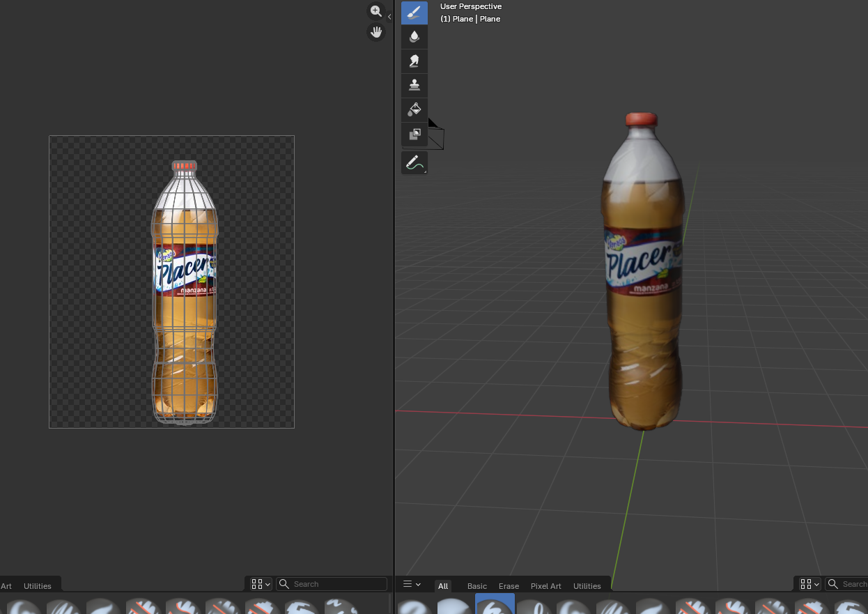Expand the image editor sidebar arrow
Viewport: 868px width, 614px height.
click(389, 17)
